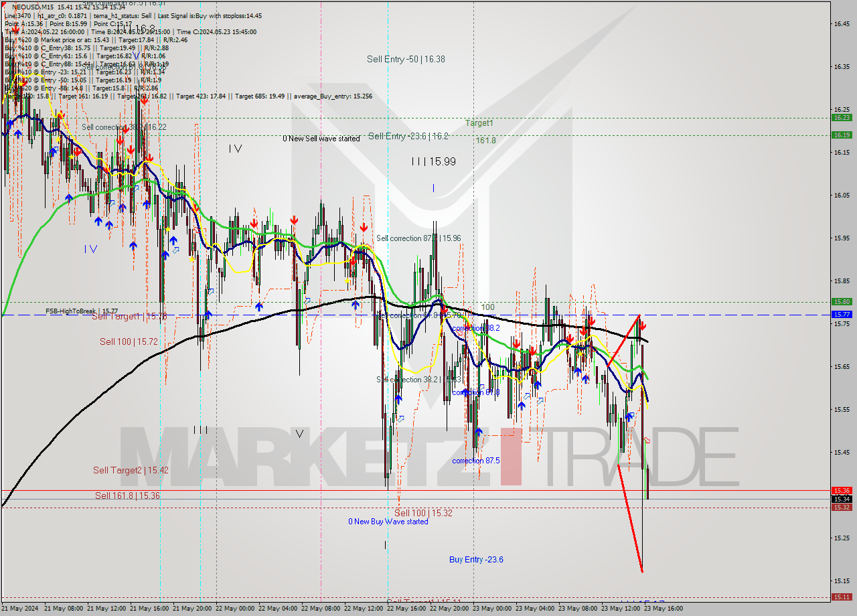The height and width of the screenshot is (616, 857).
Task: Select the black 15.34 current price tag
Action: tap(842, 499)
